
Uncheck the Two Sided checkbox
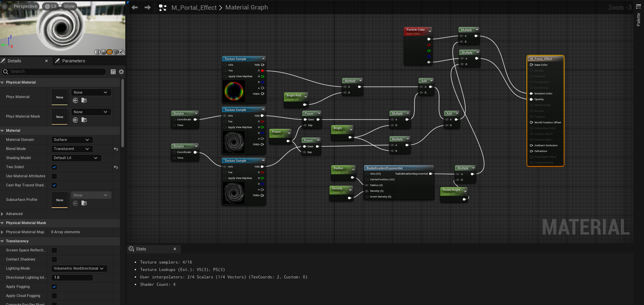tap(54, 167)
